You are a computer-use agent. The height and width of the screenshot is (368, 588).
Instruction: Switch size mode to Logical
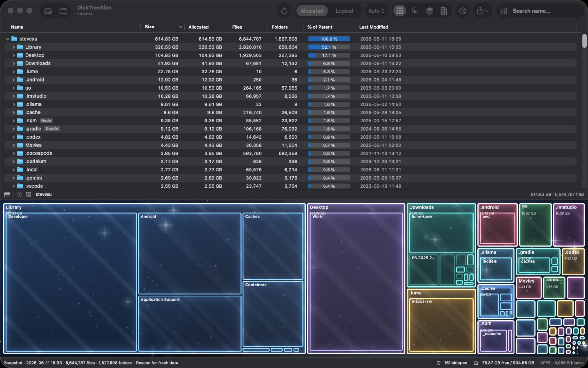click(344, 11)
